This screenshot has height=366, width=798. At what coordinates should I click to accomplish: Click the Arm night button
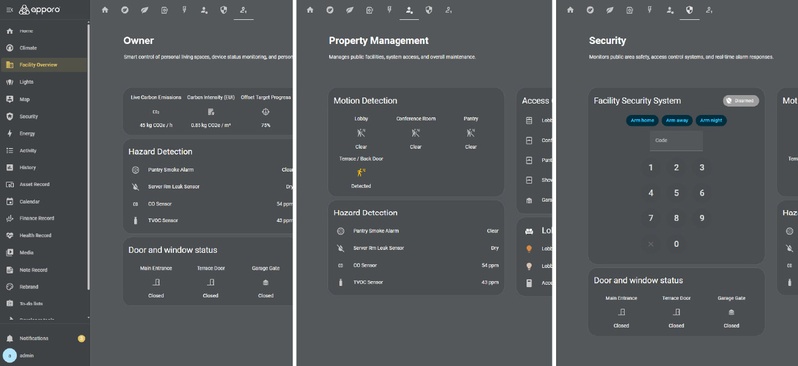[711, 121]
